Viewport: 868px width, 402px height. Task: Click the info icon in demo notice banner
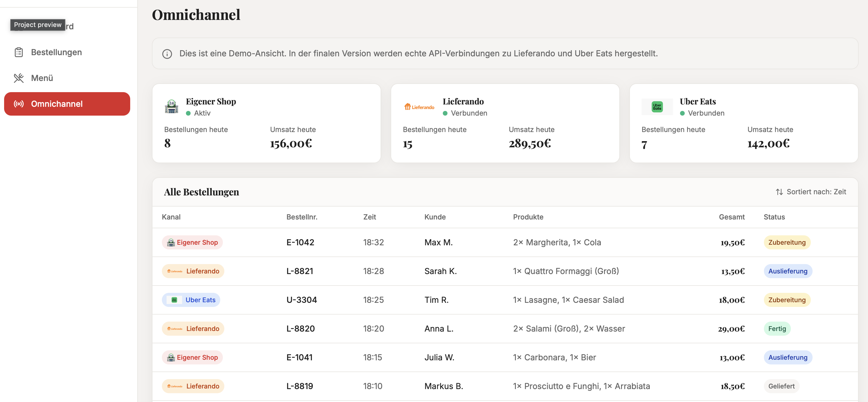click(167, 54)
